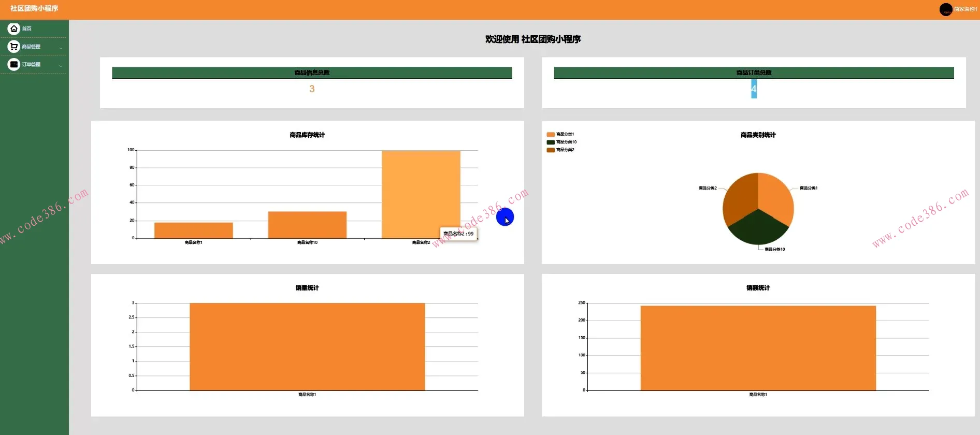
Task: Click the highlighted count 4 under 商品订单总数
Action: click(754, 89)
